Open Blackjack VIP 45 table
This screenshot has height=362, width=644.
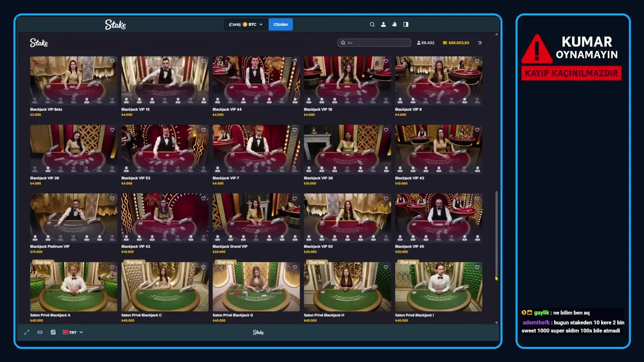(x=438, y=218)
